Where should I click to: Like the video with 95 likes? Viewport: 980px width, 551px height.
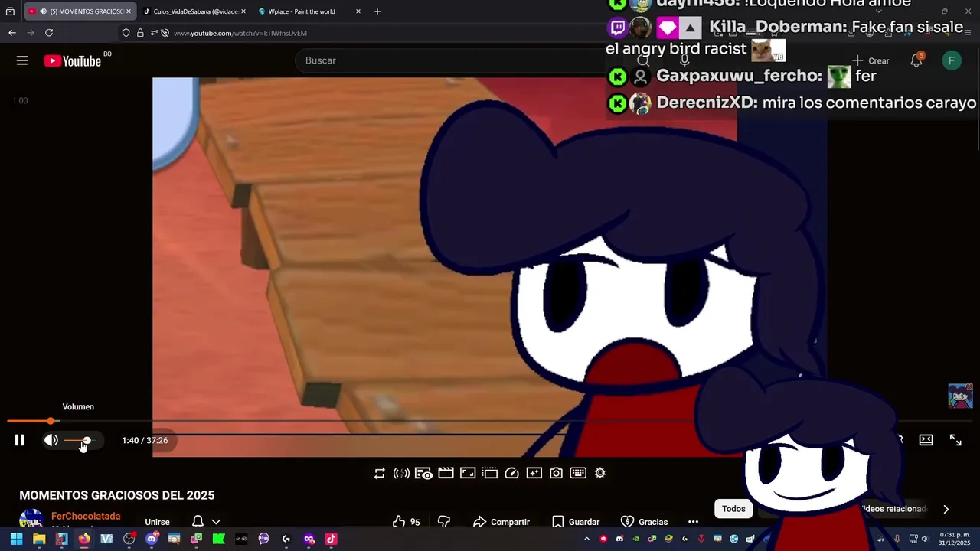click(x=407, y=521)
